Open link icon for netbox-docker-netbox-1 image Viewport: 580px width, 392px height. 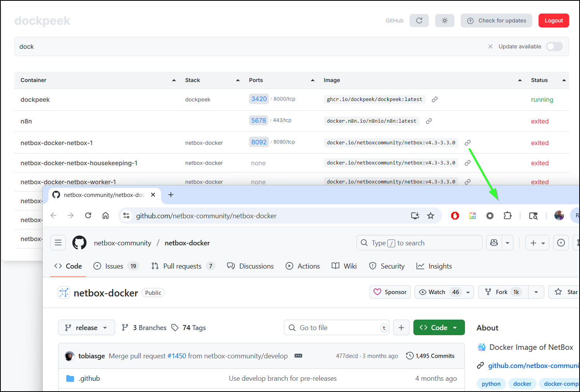(468, 143)
